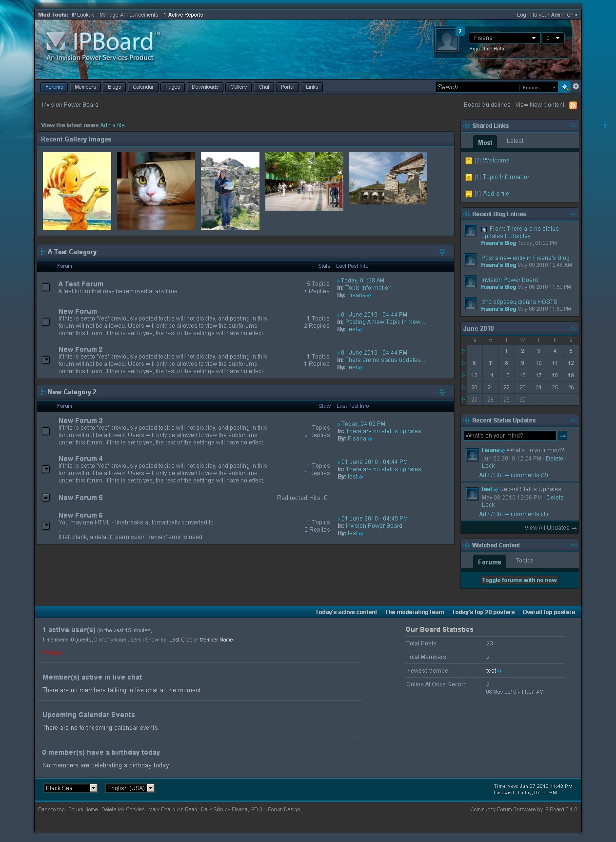Click the What's on your mind field
Screen dimensions: 616x842
click(510, 436)
